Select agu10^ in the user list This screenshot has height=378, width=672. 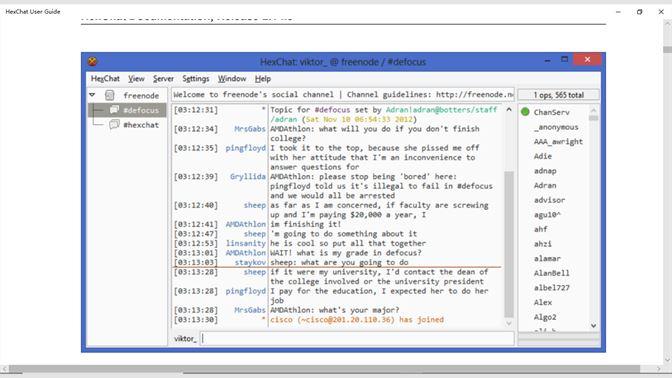pyautogui.click(x=547, y=214)
